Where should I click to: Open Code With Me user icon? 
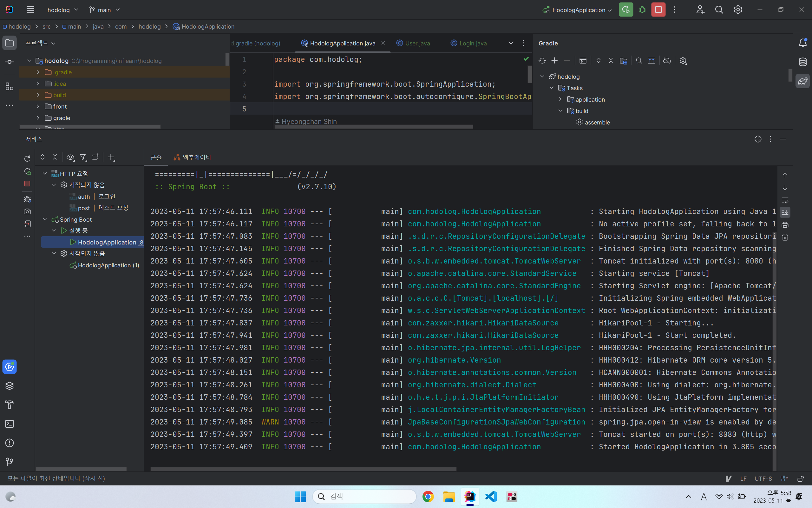pyautogui.click(x=700, y=10)
